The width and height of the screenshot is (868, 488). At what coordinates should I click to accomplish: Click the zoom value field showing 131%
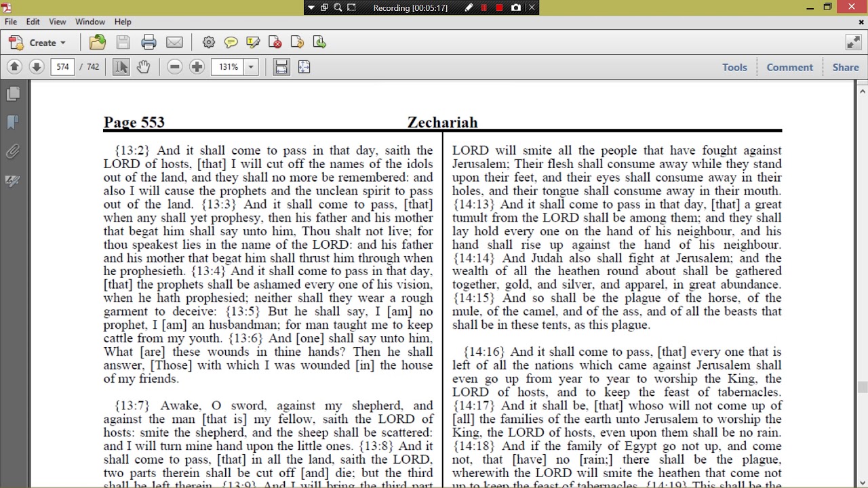click(228, 67)
